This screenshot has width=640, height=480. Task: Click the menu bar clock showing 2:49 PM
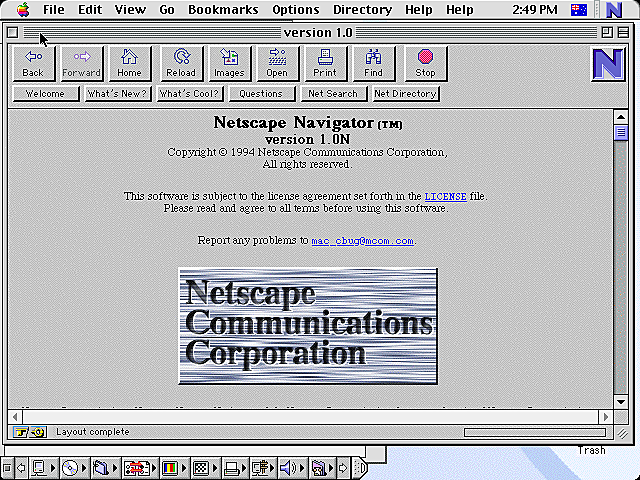(x=535, y=9)
